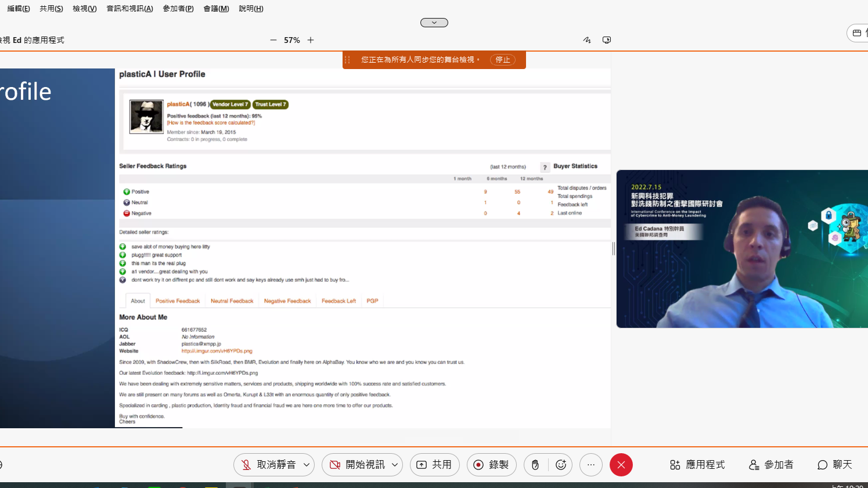Select the Neutral Feedback tab

tap(232, 301)
